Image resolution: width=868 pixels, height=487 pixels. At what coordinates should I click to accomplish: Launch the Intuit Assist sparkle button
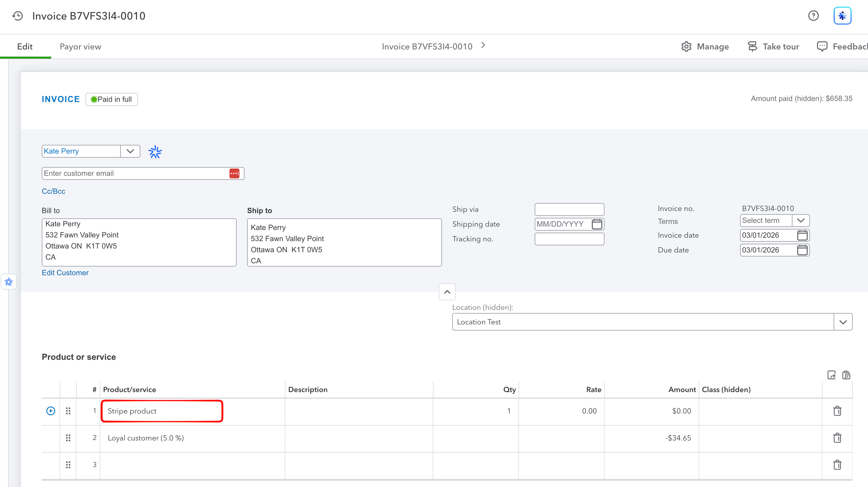pos(842,16)
